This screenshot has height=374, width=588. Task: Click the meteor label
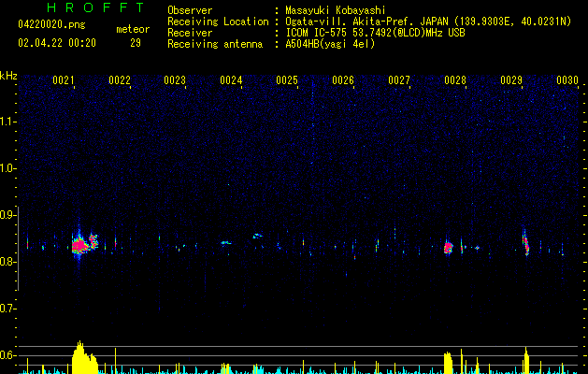[x=133, y=29]
